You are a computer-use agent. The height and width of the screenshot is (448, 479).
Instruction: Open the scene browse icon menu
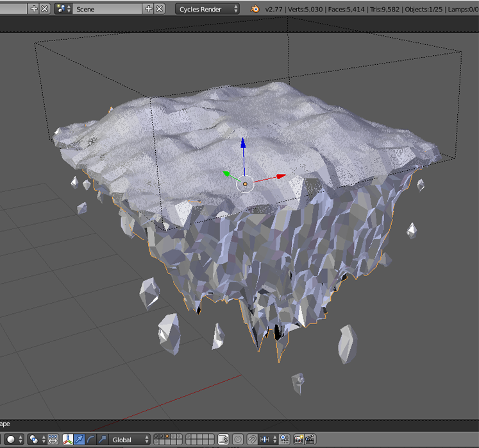pos(63,9)
